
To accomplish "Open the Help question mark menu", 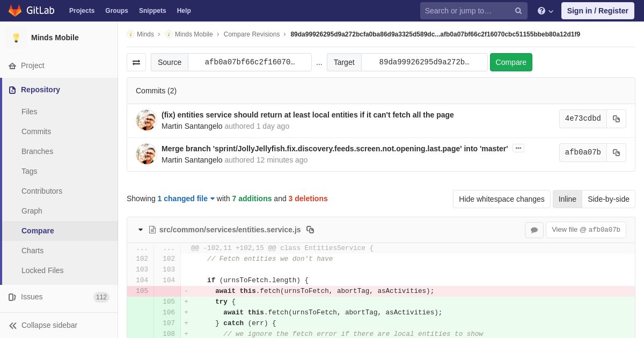I will click(x=545, y=11).
